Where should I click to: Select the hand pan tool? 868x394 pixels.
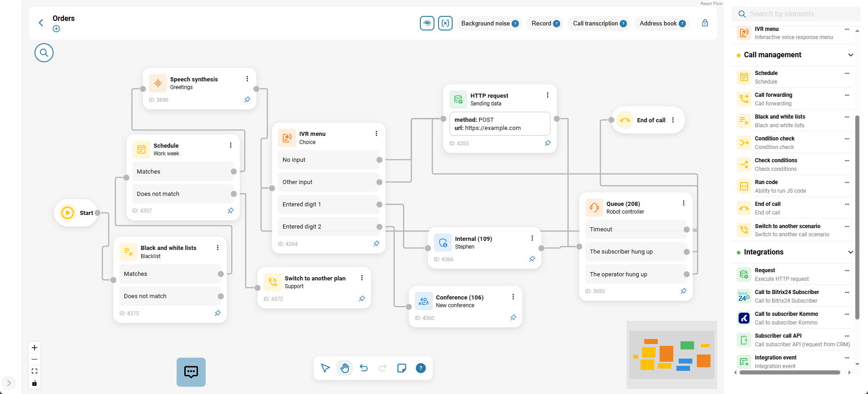click(345, 368)
